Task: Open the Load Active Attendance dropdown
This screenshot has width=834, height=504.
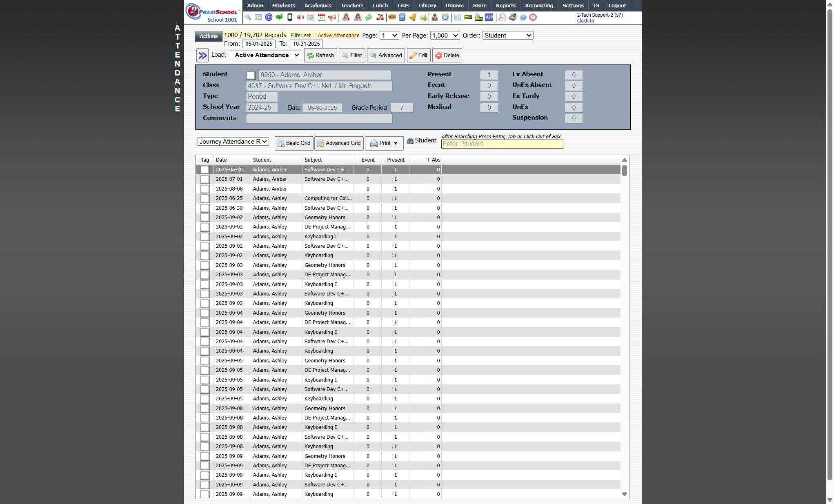Action: (x=266, y=55)
